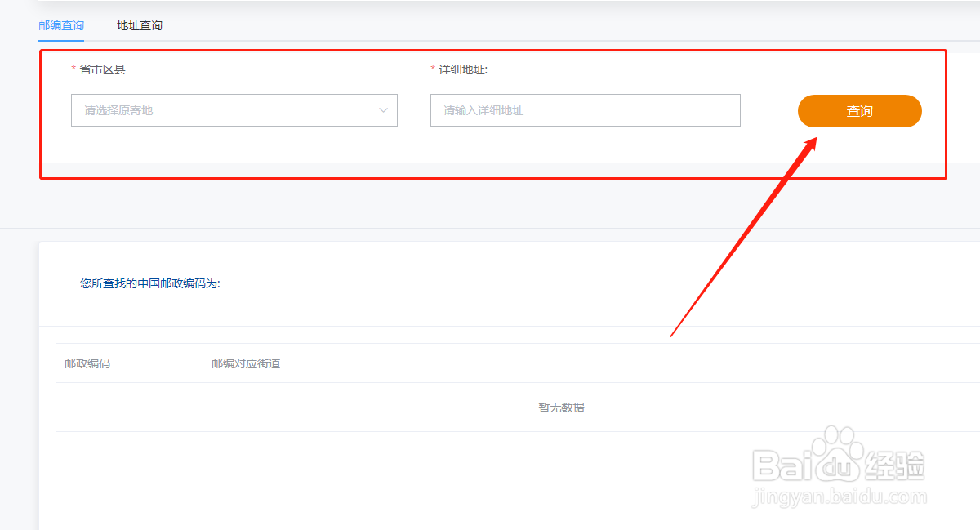The image size is (980, 530).
Task: Click the 您所查找的中国邮政编码为 result text
Action: pos(150,284)
